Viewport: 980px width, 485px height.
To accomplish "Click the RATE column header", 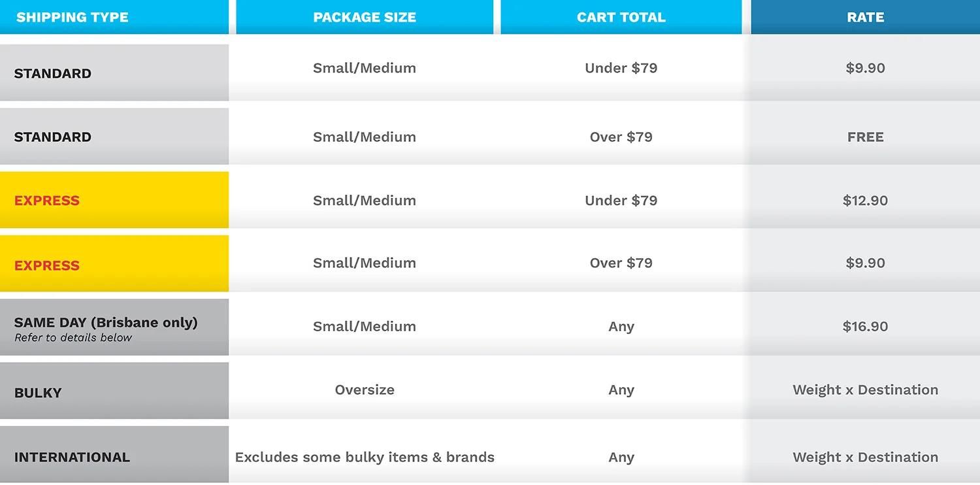I will (x=865, y=17).
